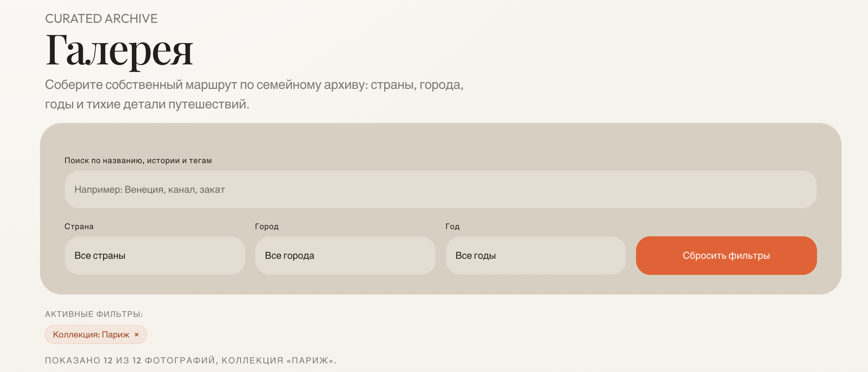Click the Город field label

coord(266,226)
